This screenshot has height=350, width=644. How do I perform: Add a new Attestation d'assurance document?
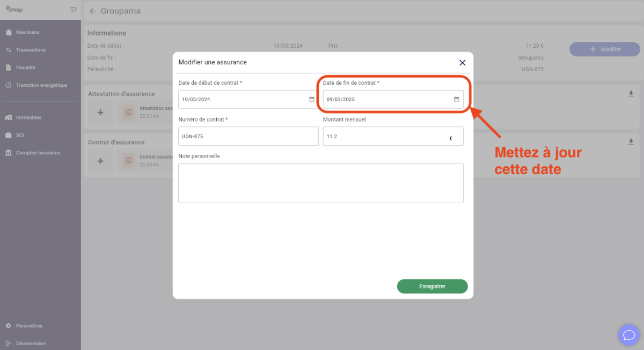pyautogui.click(x=100, y=113)
